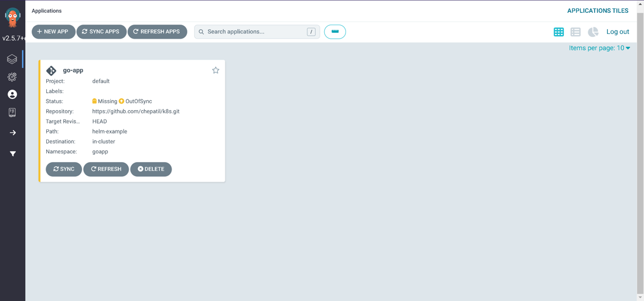Click Sync Apps in the toolbar
The image size is (644, 301).
(101, 32)
